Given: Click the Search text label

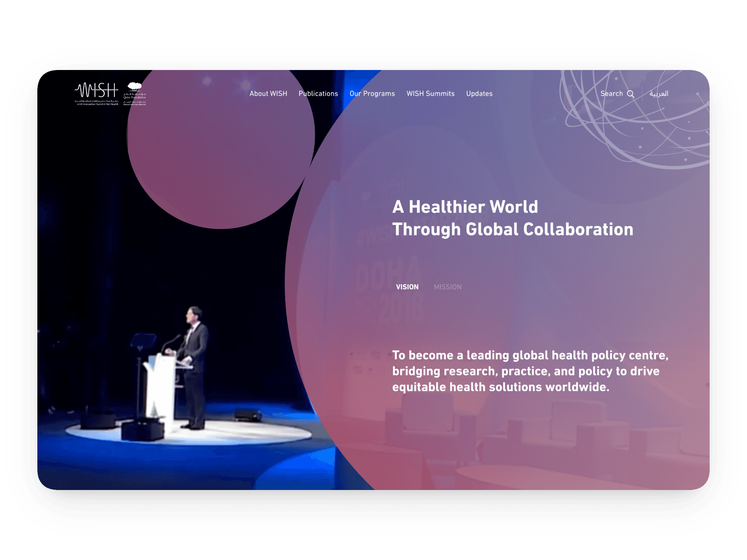Looking at the screenshot, I should (611, 94).
